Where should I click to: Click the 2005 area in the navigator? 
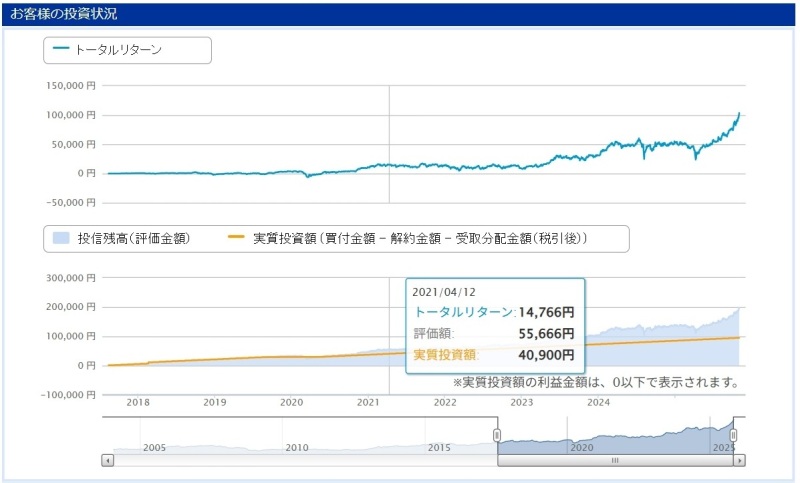point(154,447)
